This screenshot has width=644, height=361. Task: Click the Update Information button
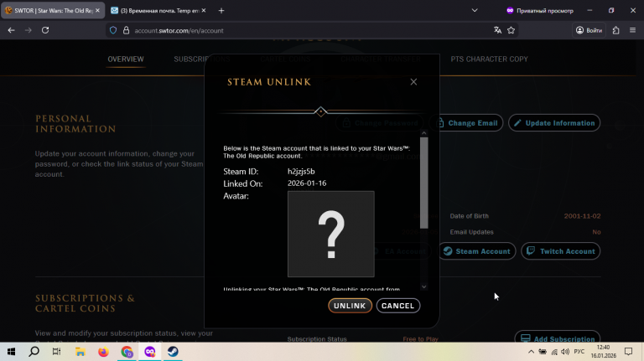point(554,123)
